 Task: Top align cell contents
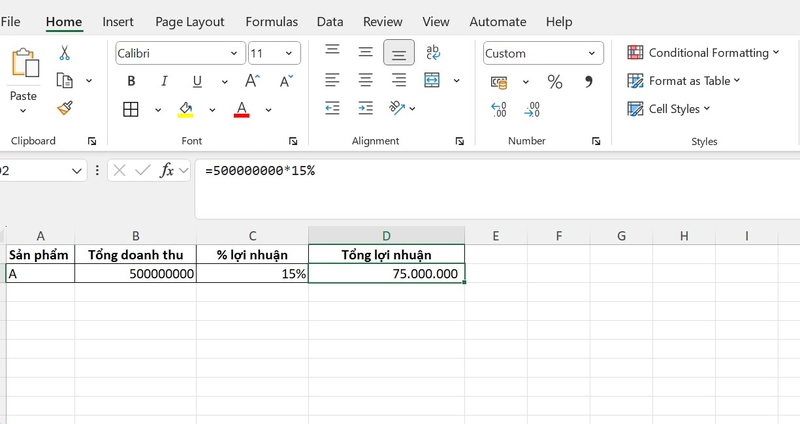[x=332, y=51]
